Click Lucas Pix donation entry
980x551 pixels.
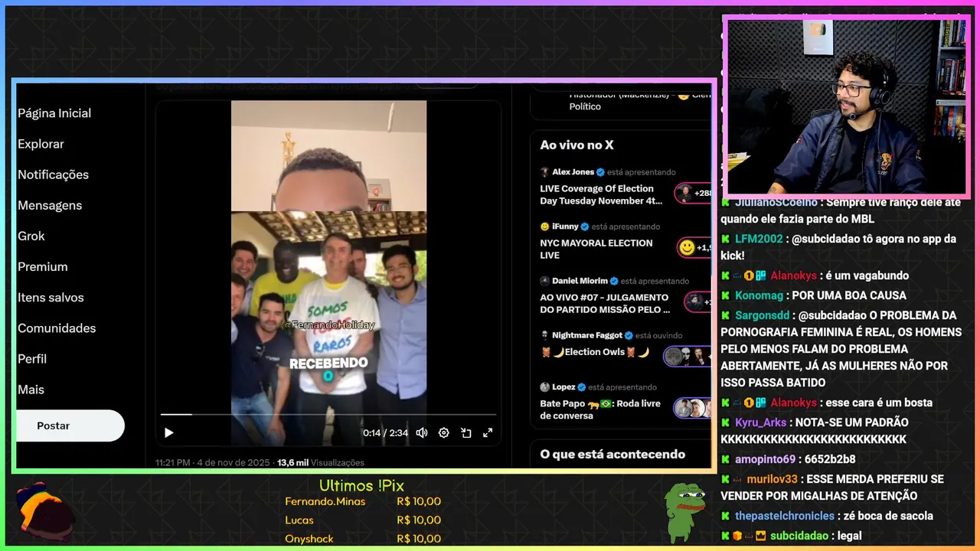(363, 520)
